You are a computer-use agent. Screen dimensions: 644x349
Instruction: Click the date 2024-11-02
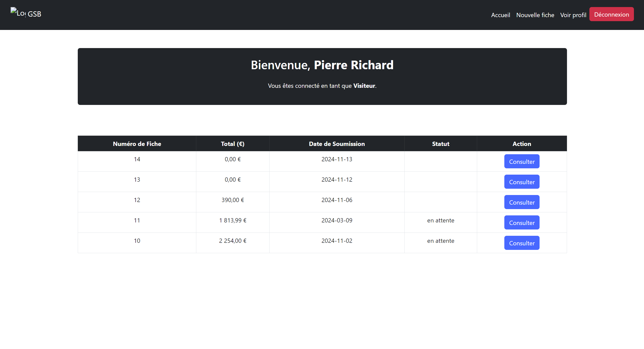click(337, 241)
